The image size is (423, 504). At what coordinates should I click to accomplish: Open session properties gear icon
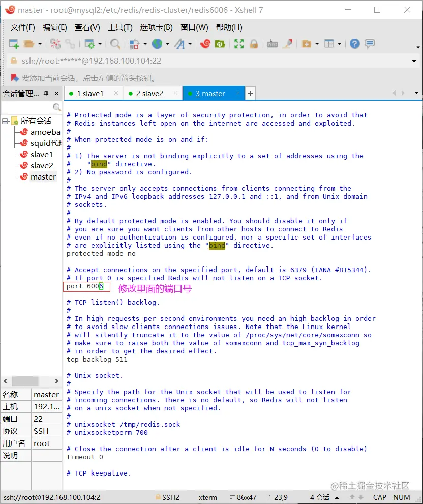(89, 44)
